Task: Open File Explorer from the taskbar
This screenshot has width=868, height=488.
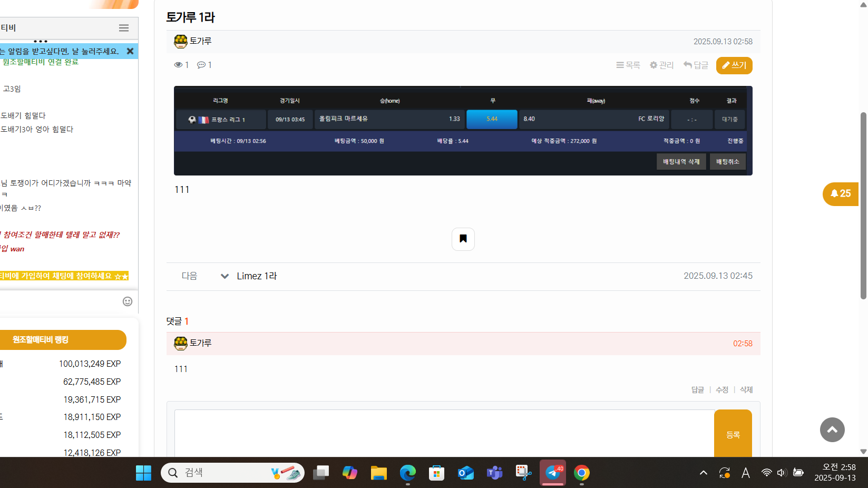Action: coord(378,473)
